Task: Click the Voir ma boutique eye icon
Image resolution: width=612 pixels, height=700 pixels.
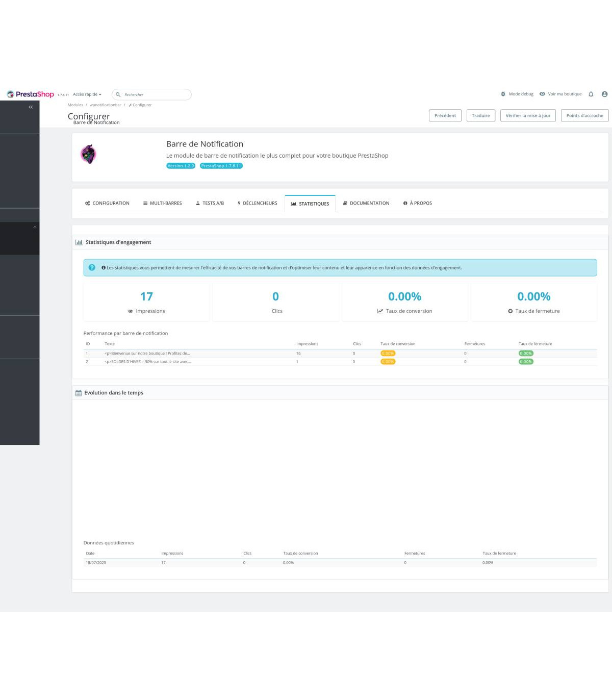Action: [x=542, y=94]
